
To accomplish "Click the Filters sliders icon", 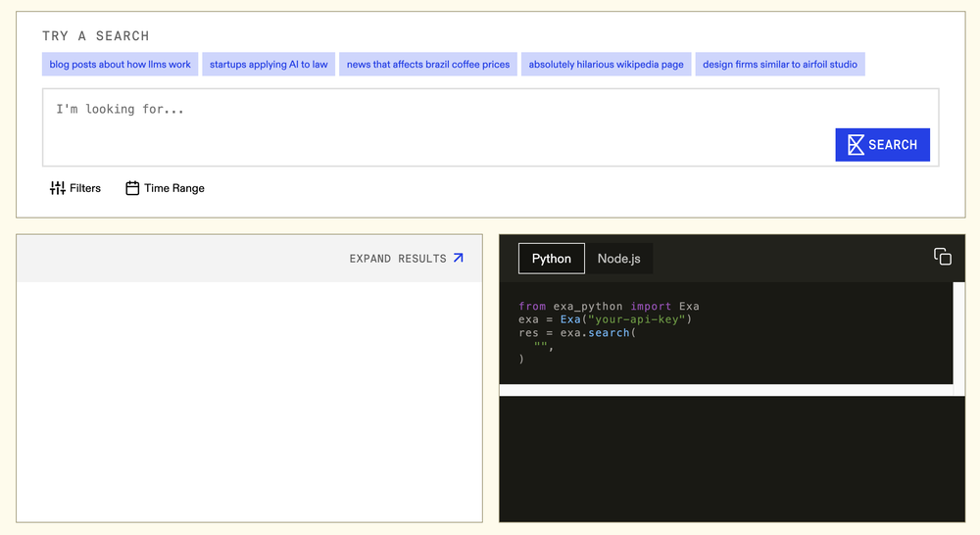I will pyautogui.click(x=58, y=188).
